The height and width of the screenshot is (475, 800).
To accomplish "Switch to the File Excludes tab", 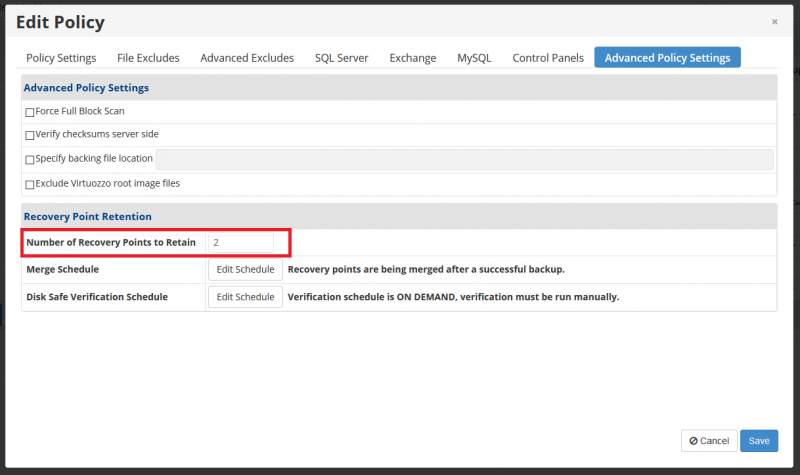I will pos(148,58).
